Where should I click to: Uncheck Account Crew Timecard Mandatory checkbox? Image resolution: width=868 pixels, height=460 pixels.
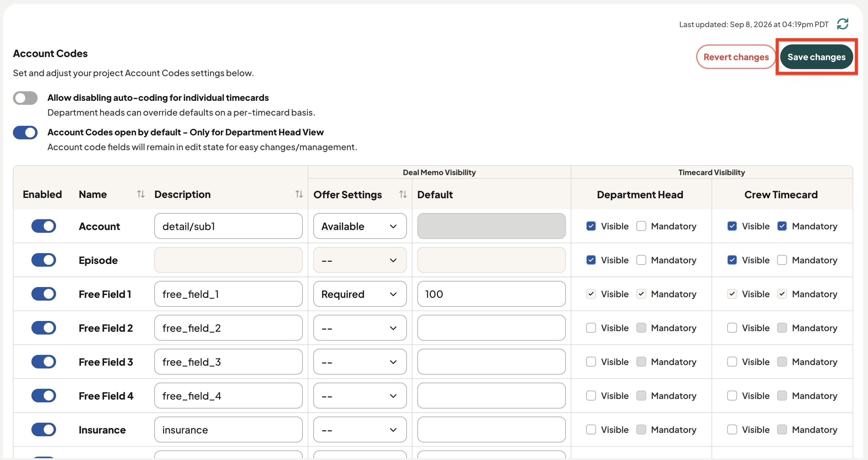[x=782, y=226]
